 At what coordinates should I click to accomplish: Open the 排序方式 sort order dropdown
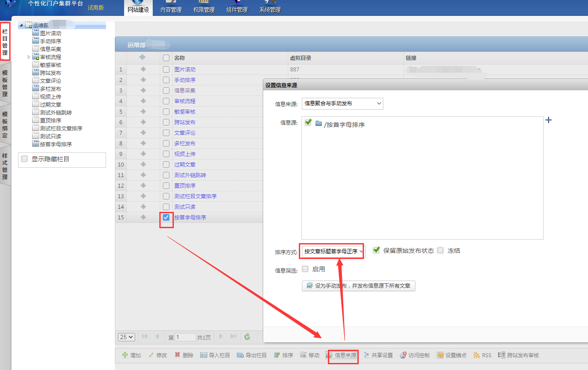333,252
